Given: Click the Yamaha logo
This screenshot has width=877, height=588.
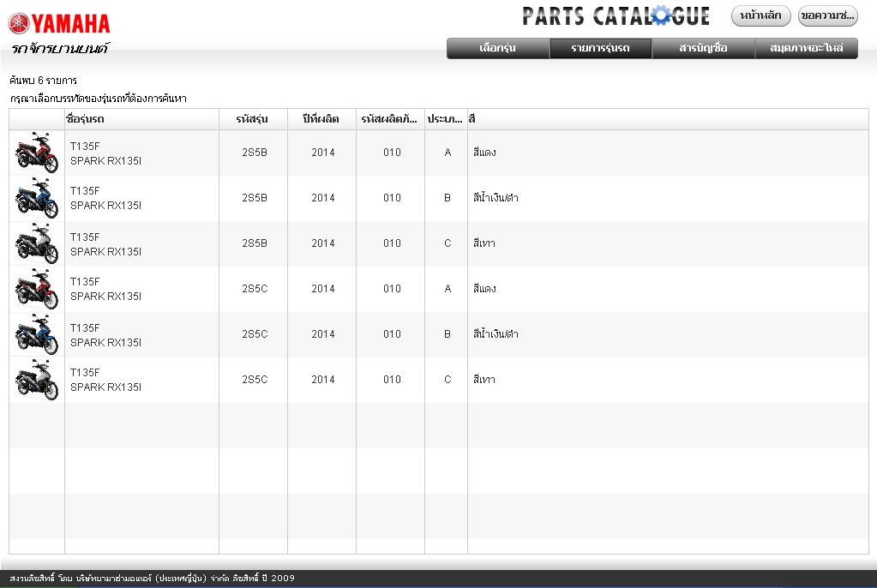Looking at the screenshot, I should 59,23.
